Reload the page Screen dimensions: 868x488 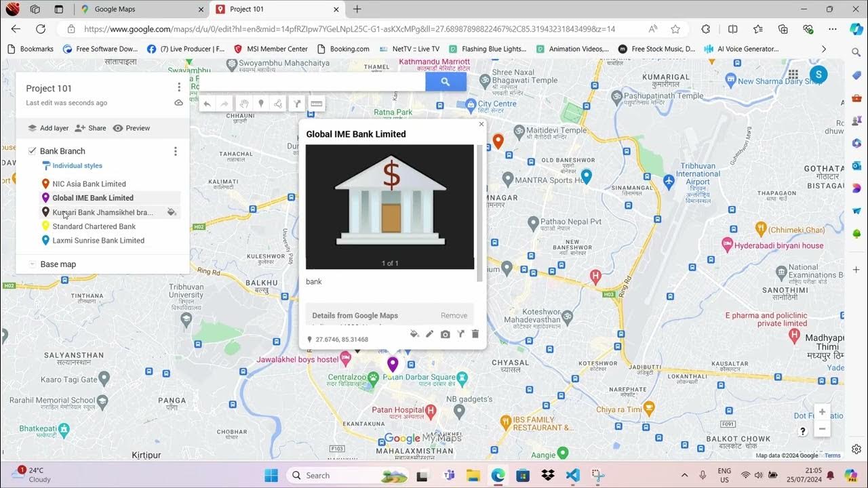pos(41,29)
